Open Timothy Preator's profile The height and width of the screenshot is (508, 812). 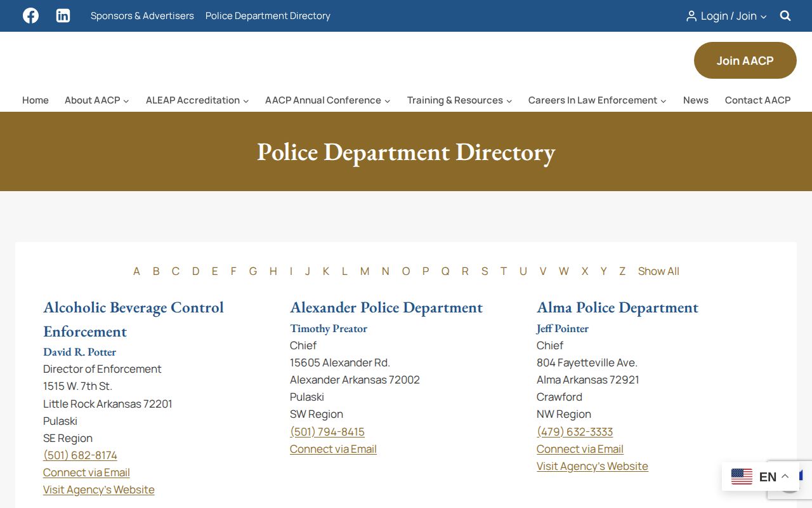coord(329,328)
